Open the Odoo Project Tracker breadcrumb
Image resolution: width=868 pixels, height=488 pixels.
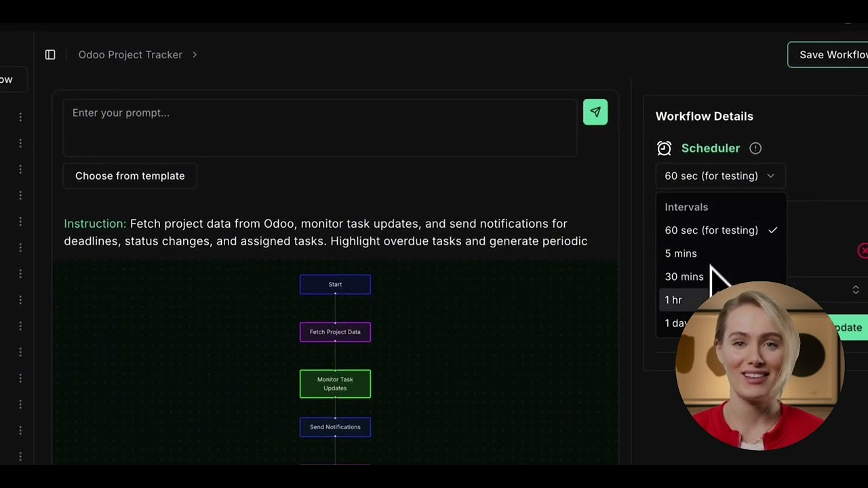pyautogui.click(x=130, y=55)
